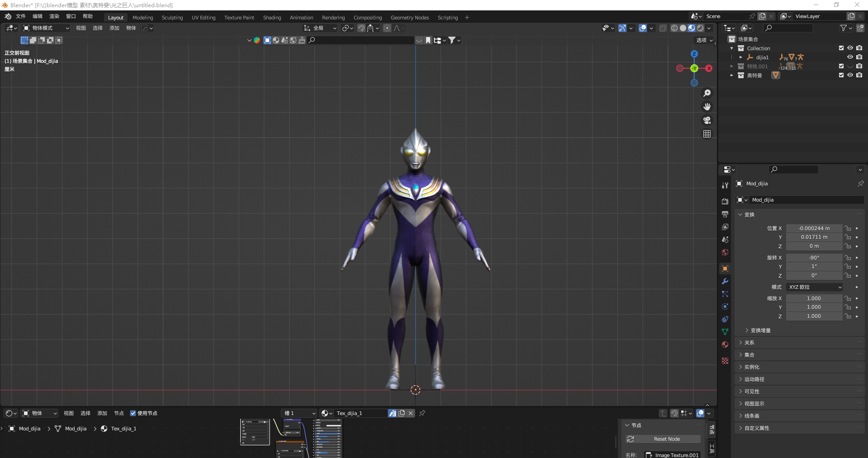
Task: Click the viewport pan hand icon
Action: pyautogui.click(x=707, y=107)
